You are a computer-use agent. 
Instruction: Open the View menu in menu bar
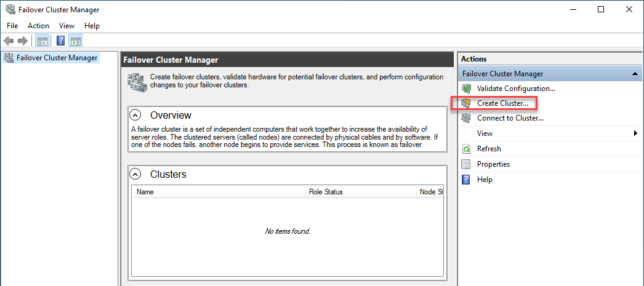[x=67, y=26]
